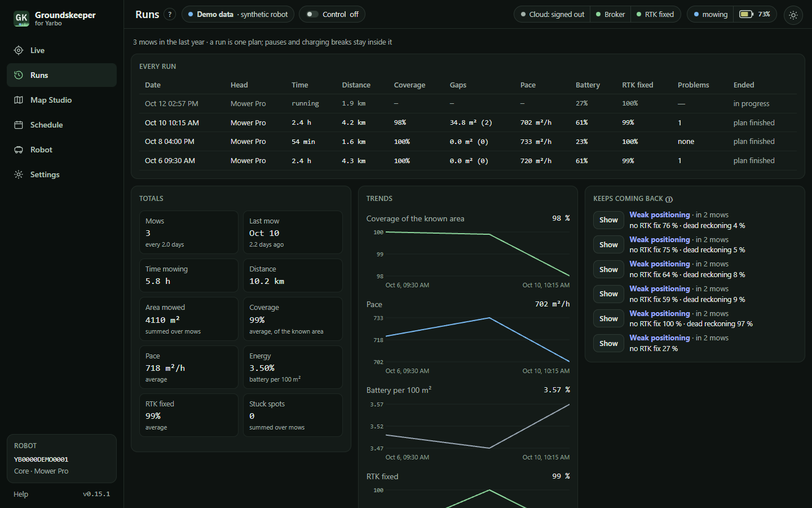Screen dimensions: 812x508
Task: Show the issue with dead reckoning 9 %
Action: pyautogui.click(x=608, y=294)
